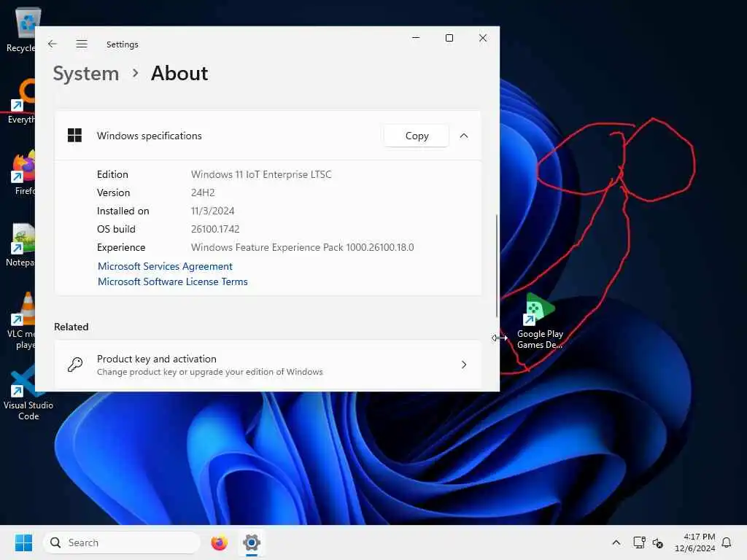
Task: Open Microsoft Software License Terms link
Action: click(x=172, y=281)
